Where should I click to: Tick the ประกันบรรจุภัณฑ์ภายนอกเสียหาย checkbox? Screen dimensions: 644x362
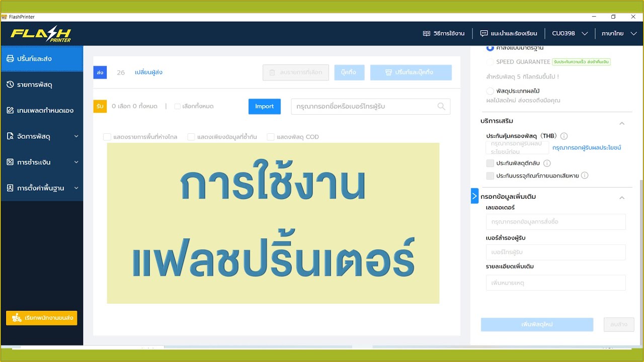pyautogui.click(x=490, y=175)
